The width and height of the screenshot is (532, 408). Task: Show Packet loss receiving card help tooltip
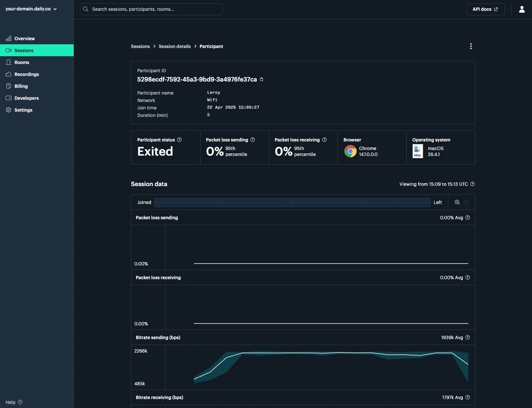point(324,140)
